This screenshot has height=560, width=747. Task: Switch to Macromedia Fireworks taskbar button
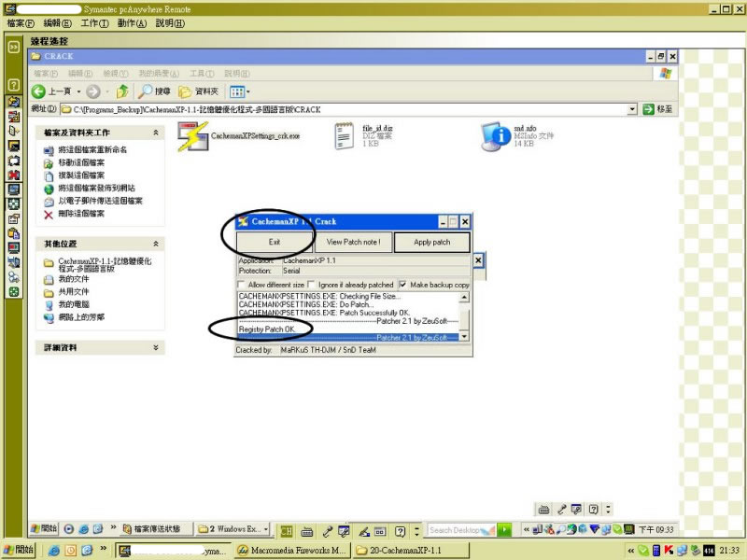pyautogui.click(x=290, y=551)
